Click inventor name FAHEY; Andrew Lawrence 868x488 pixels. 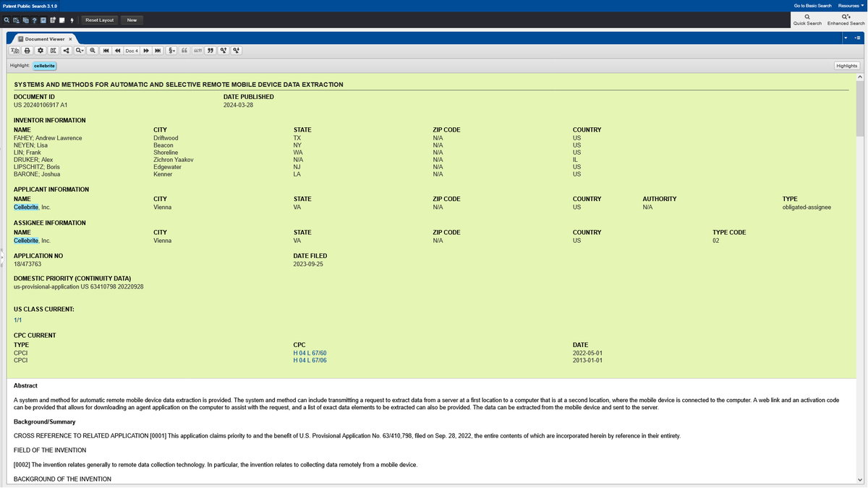click(x=48, y=138)
